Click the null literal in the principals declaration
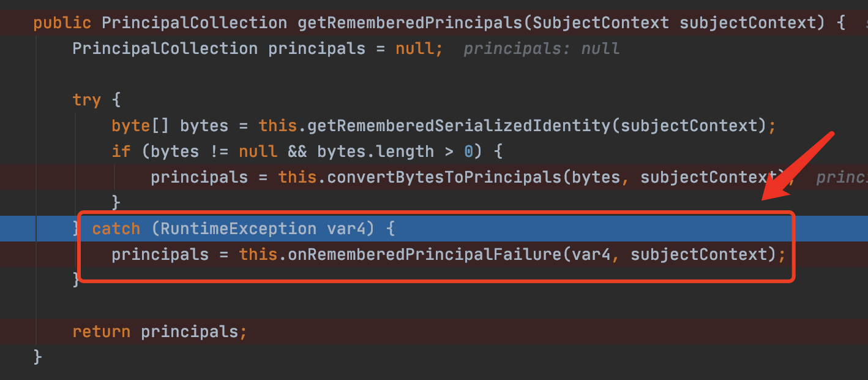This screenshot has height=380, width=868. (414, 49)
